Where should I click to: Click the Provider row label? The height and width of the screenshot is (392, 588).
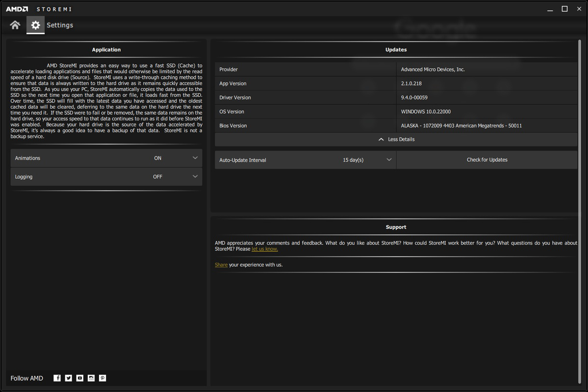(x=229, y=69)
